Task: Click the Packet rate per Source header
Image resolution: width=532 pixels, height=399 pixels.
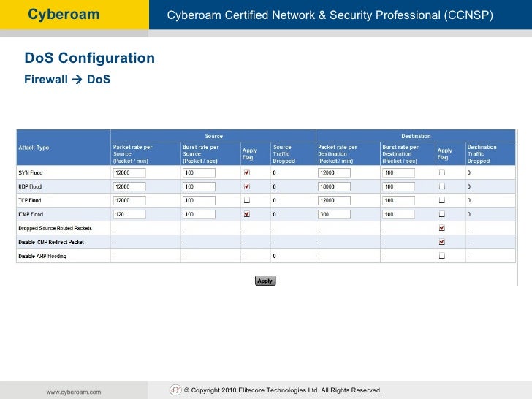Action: click(x=132, y=154)
